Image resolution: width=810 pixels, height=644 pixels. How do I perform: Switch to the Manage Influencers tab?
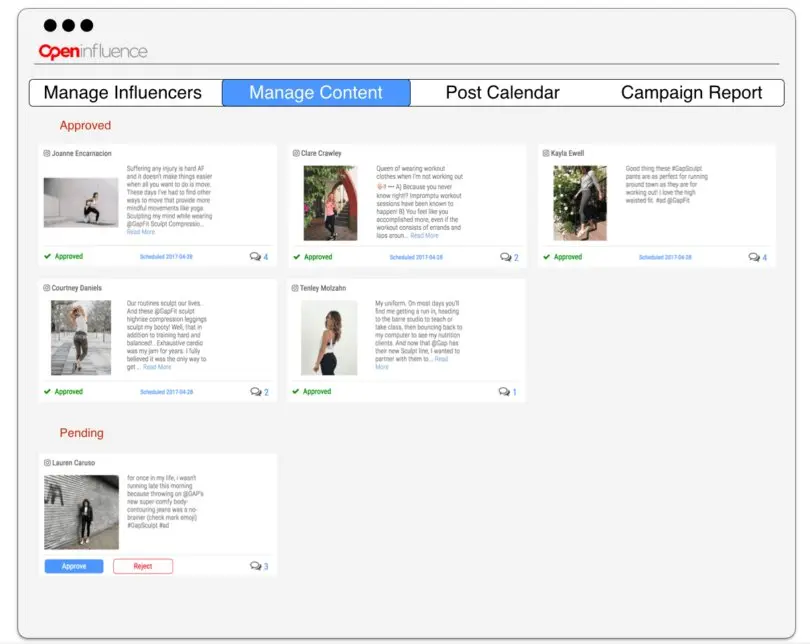coord(123,93)
